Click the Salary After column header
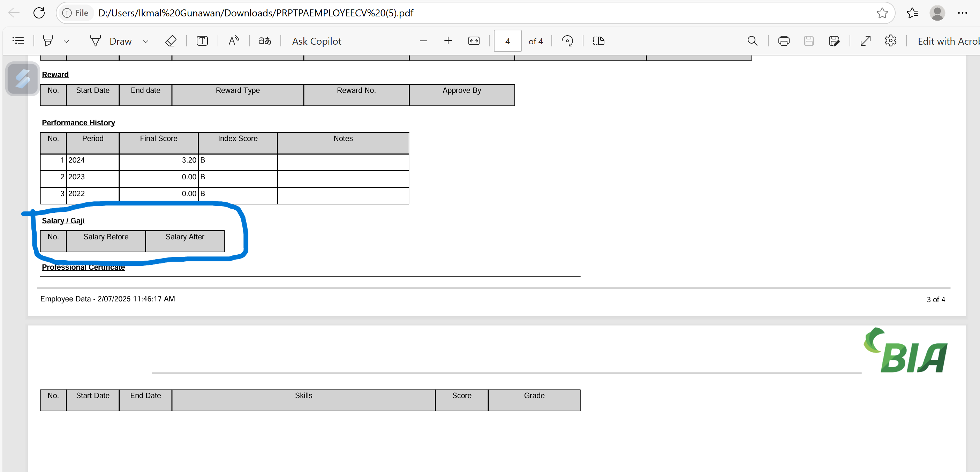980x472 pixels. [x=185, y=241]
